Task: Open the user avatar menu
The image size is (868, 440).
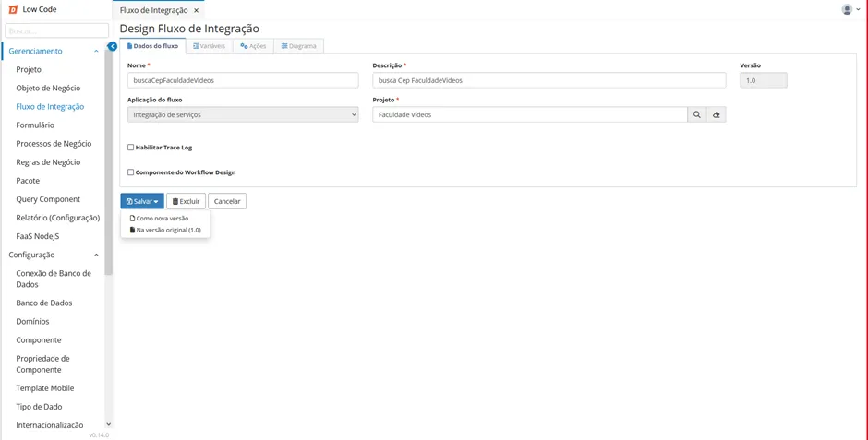Action: (850, 9)
